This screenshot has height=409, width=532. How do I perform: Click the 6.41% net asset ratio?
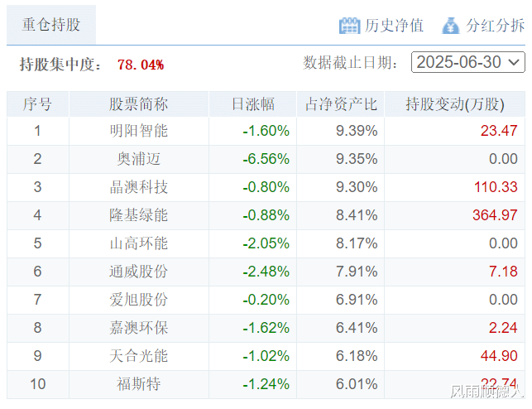point(357,328)
